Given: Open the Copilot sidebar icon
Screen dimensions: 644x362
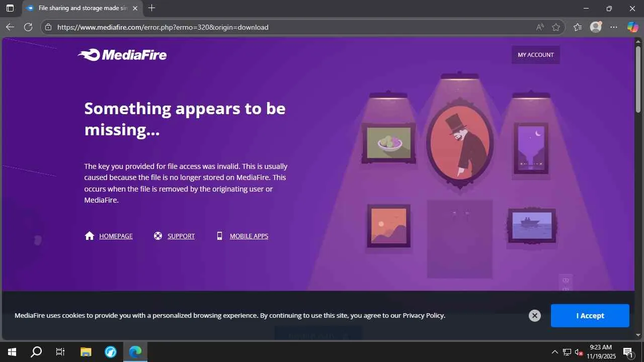Looking at the screenshot, I should pos(632,27).
